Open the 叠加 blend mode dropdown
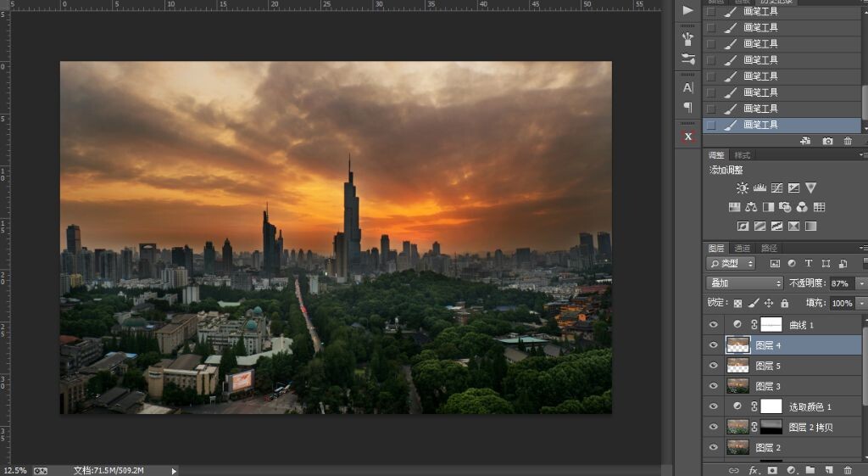Screen dimensions: 868x476 (744, 283)
